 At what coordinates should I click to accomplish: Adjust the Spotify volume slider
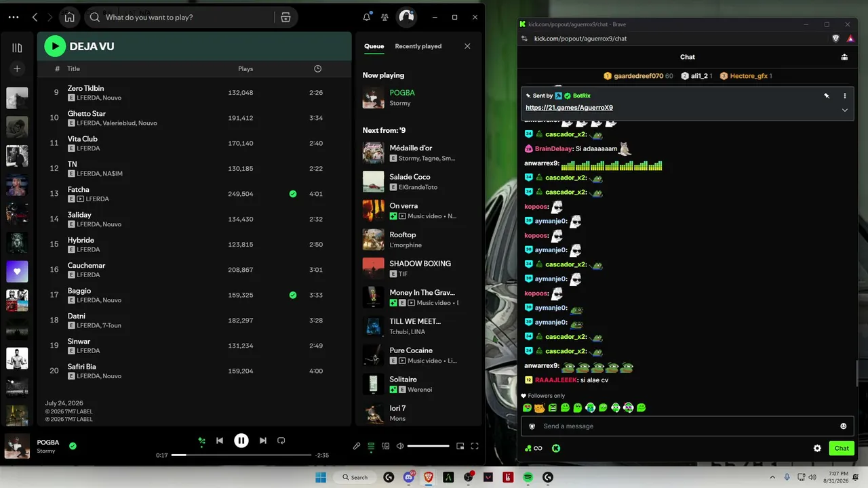point(429,446)
